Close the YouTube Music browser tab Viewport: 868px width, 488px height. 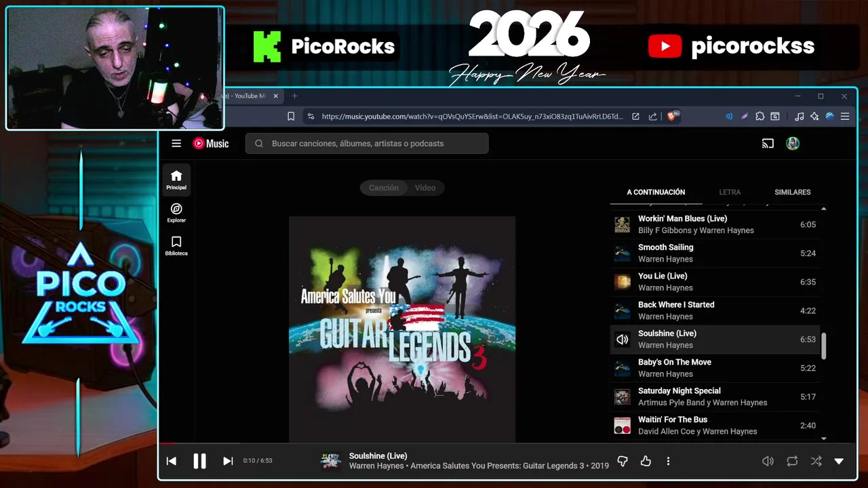(276, 96)
